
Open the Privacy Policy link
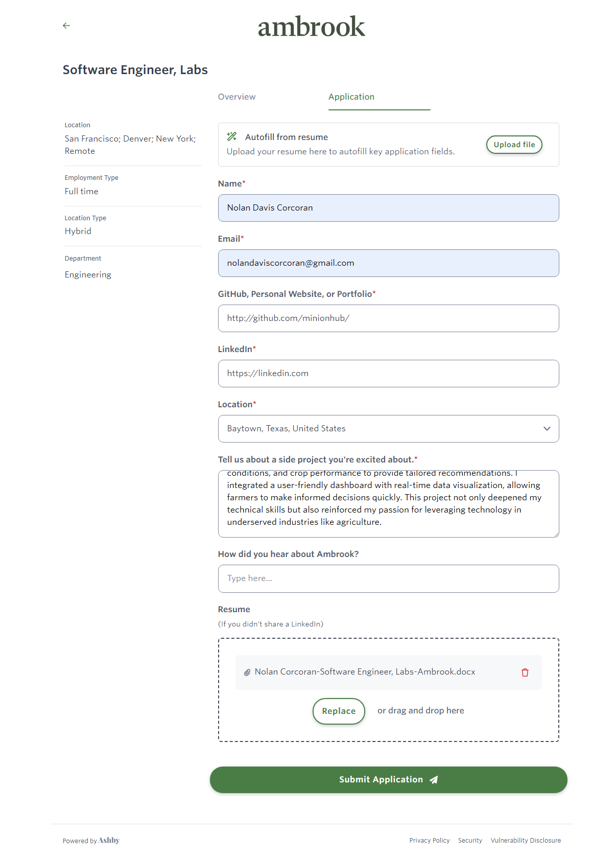pyautogui.click(x=429, y=841)
